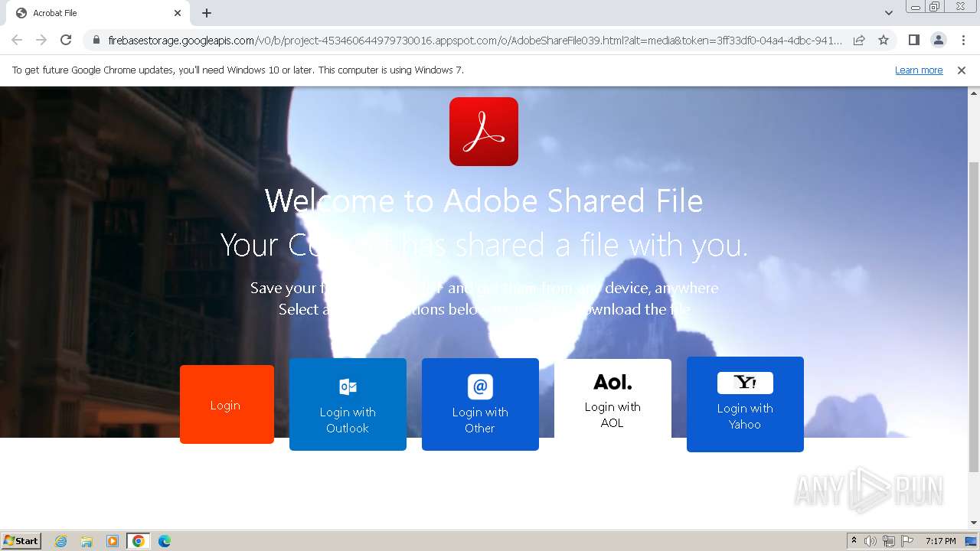
Task: Click the page vertical scrollbar thumb
Action: [974, 316]
